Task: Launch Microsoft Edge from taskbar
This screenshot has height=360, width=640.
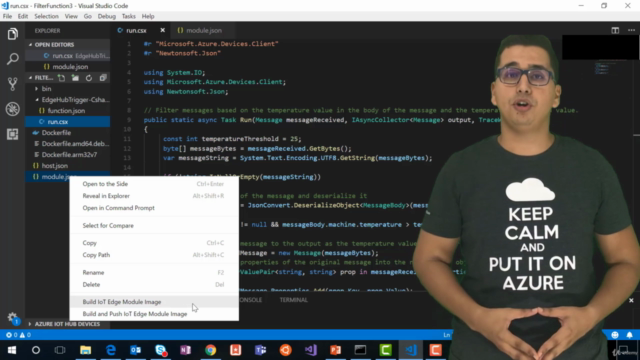Action: click(x=111, y=350)
